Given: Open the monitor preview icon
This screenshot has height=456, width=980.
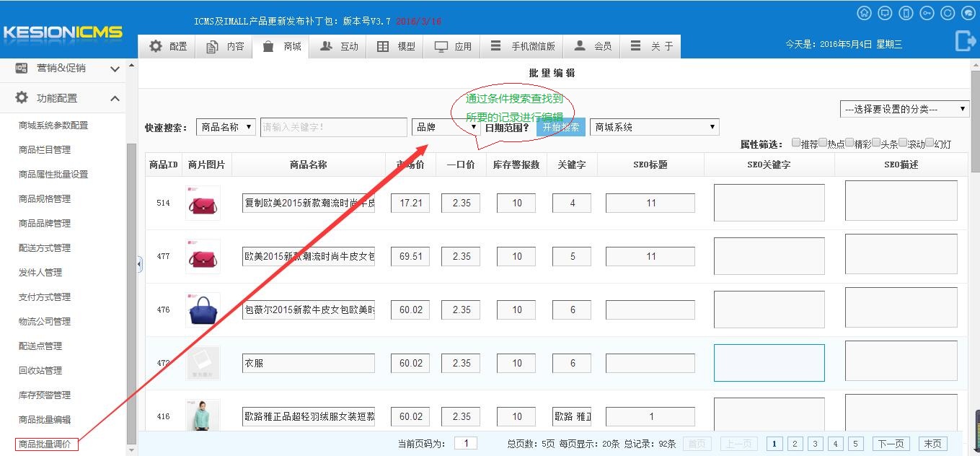Looking at the screenshot, I should point(886,13).
